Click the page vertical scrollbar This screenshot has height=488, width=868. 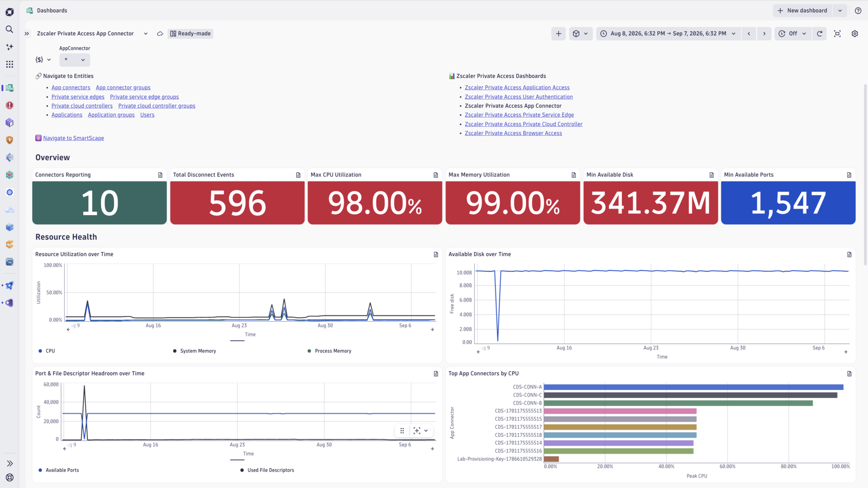[865, 174]
